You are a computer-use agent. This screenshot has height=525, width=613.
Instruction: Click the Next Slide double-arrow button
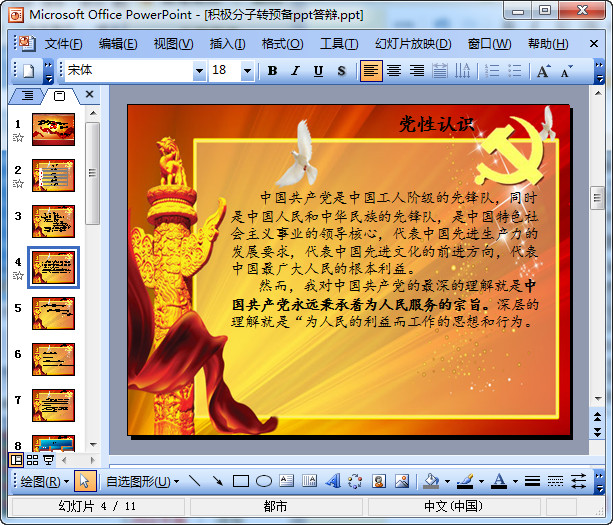coord(597,432)
